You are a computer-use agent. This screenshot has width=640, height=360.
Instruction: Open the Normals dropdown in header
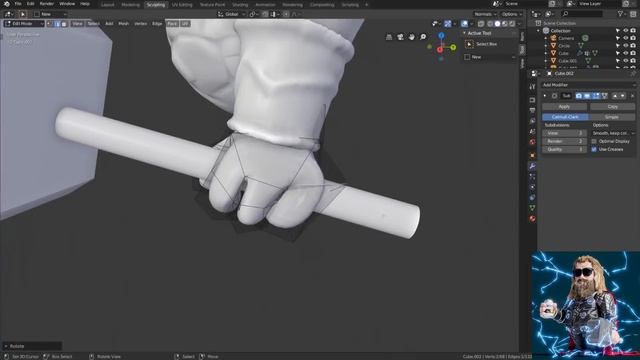tap(485, 14)
